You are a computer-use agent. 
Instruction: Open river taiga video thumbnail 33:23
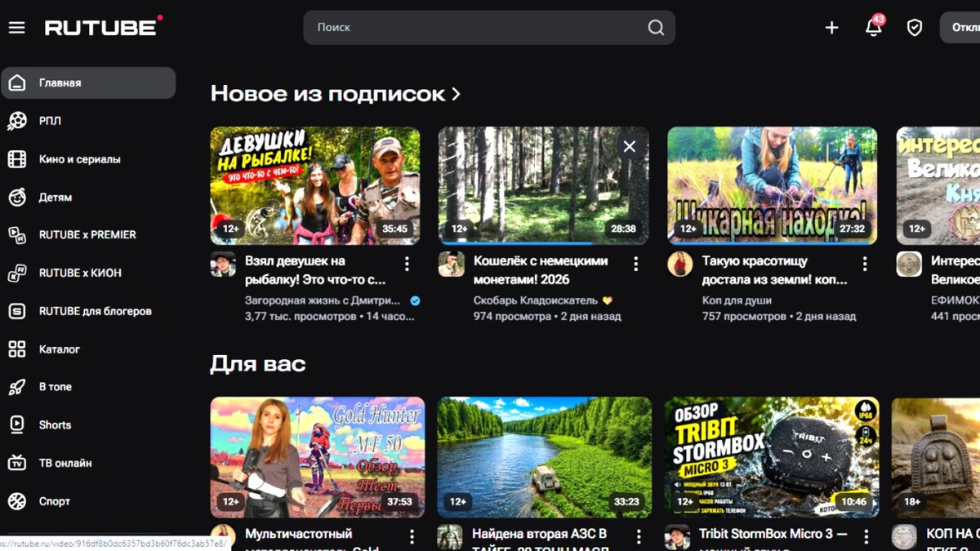[545, 457]
